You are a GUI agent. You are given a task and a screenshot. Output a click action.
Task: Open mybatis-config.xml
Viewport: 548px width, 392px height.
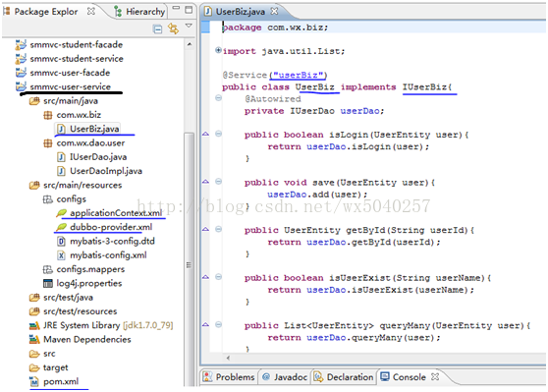[108, 255]
